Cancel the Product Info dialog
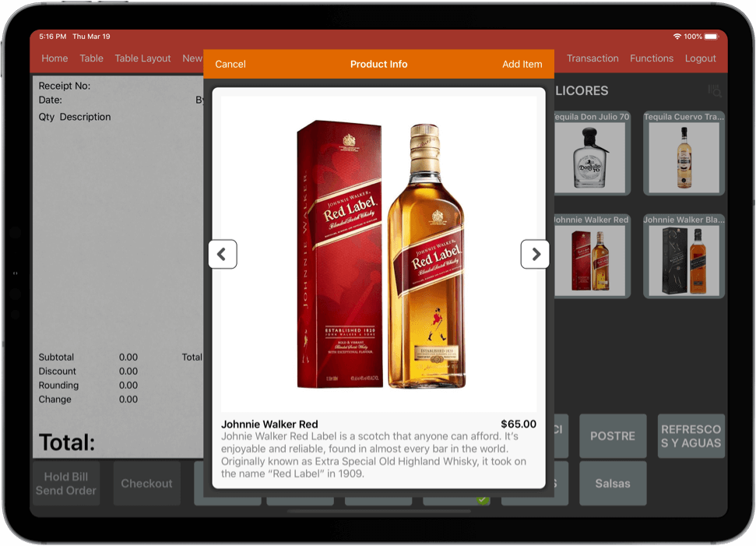756x546 pixels. [x=230, y=65]
